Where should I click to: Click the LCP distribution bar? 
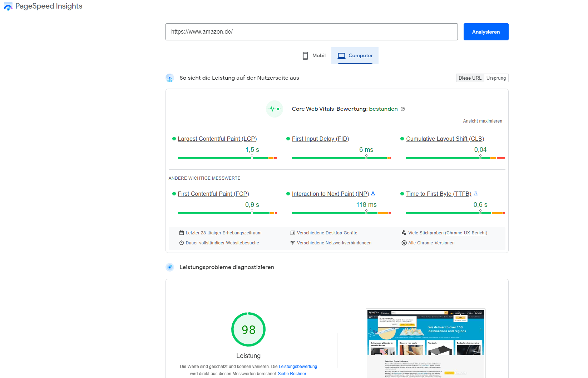(227, 158)
